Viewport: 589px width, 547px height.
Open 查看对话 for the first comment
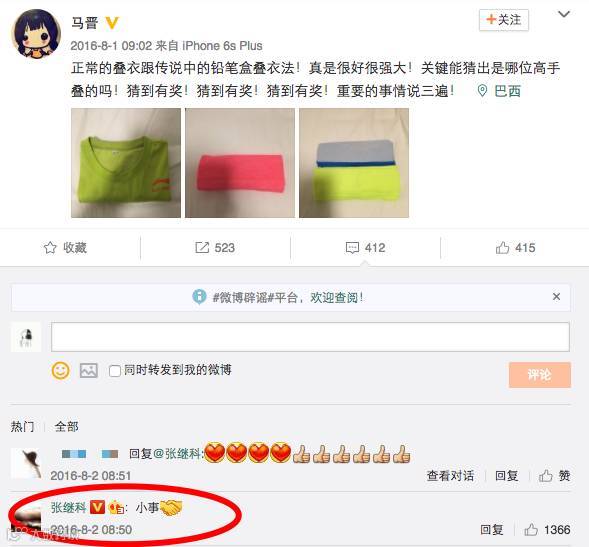point(450,476)
